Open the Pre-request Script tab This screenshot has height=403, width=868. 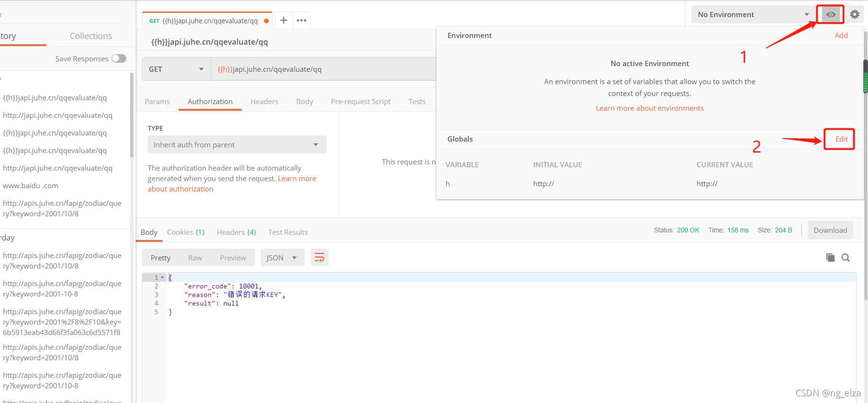[x=360, y=101]
